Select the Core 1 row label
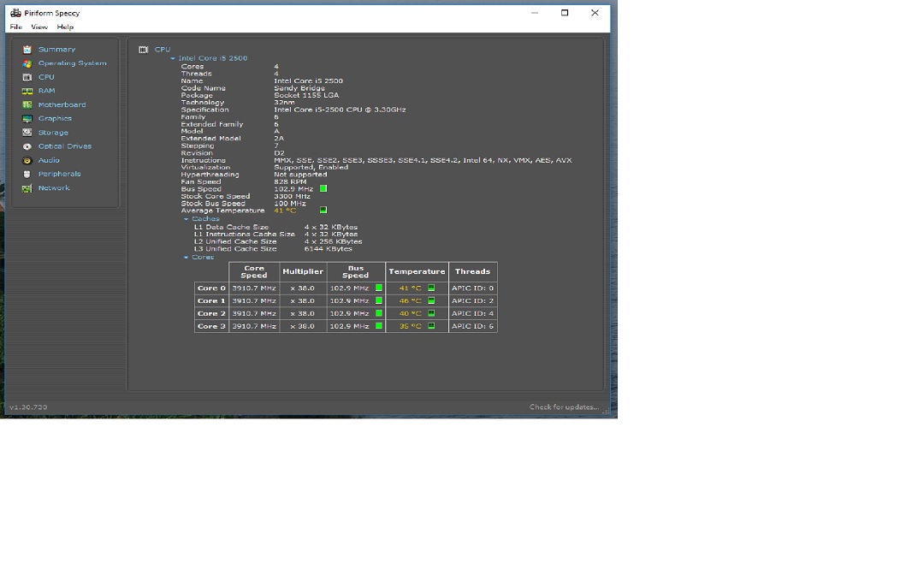 (x=211, y=300)
